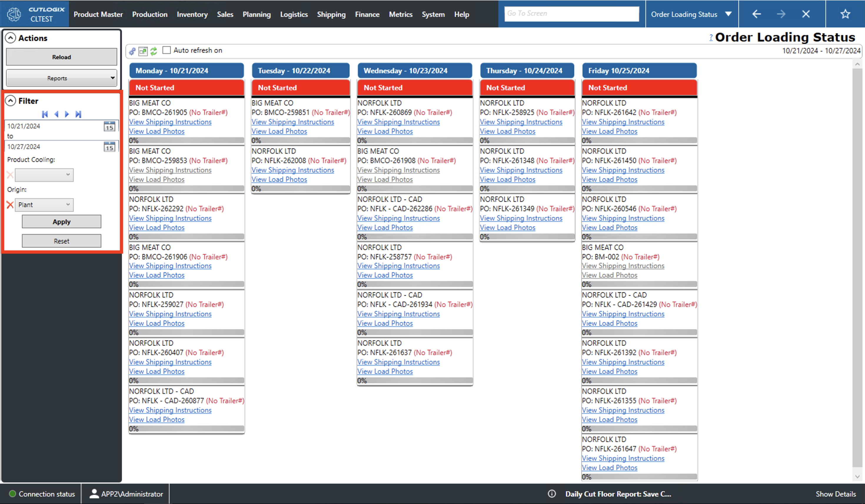Enable Auto refresh on
The width and height of the screenshot is (865, 504).
click(167, 50)
